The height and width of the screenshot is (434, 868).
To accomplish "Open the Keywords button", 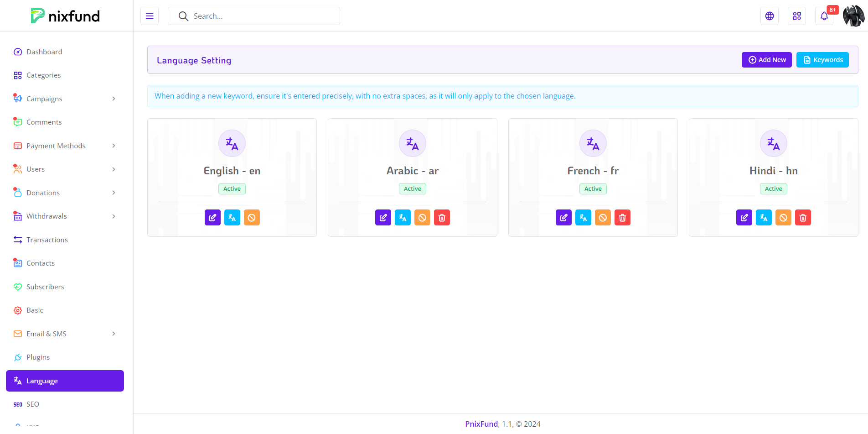I will pyautogui.click(x=822, y=60).
